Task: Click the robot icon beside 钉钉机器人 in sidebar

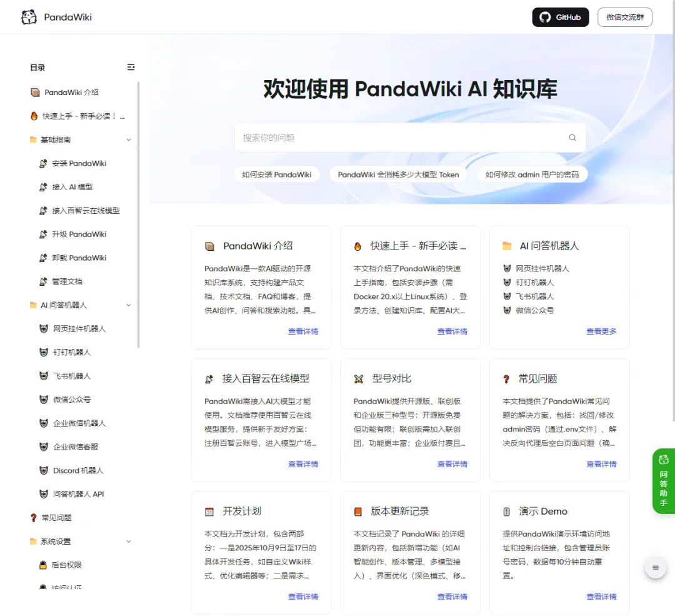Action: pos(42,352)
